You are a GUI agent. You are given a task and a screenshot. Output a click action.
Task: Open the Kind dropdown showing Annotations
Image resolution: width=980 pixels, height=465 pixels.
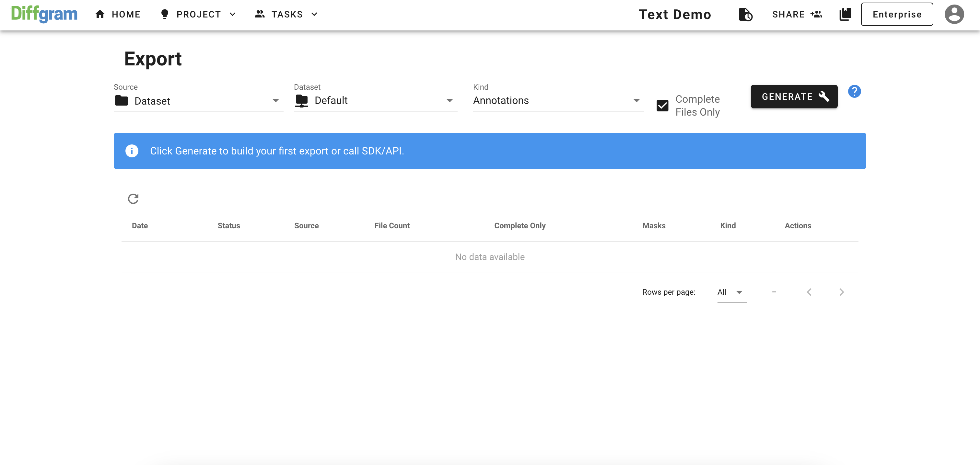click(x=558, y=101)
